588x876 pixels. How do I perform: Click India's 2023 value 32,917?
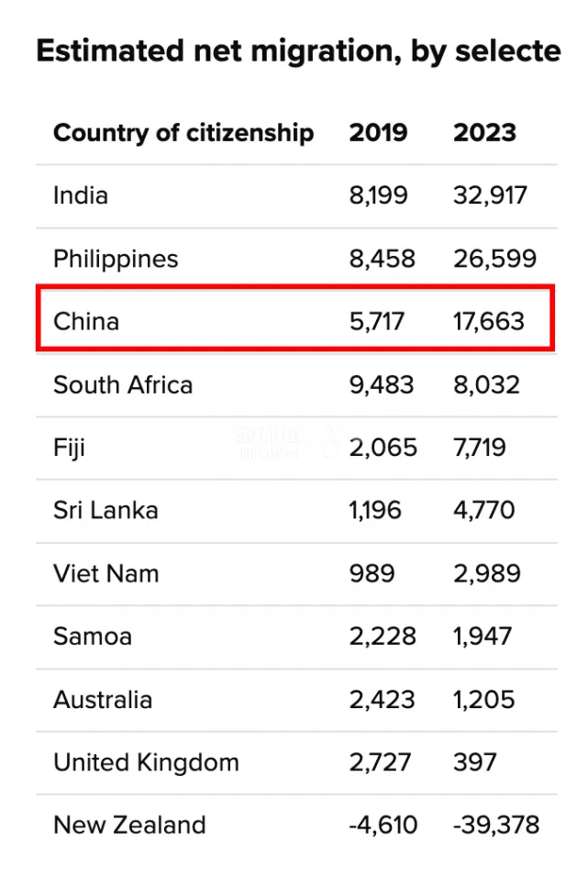tap(490, 196)
